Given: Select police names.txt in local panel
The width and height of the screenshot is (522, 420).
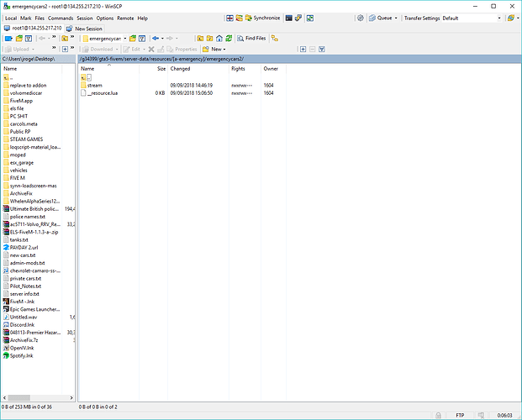Looking at the screenshot, I should (27, 217).
